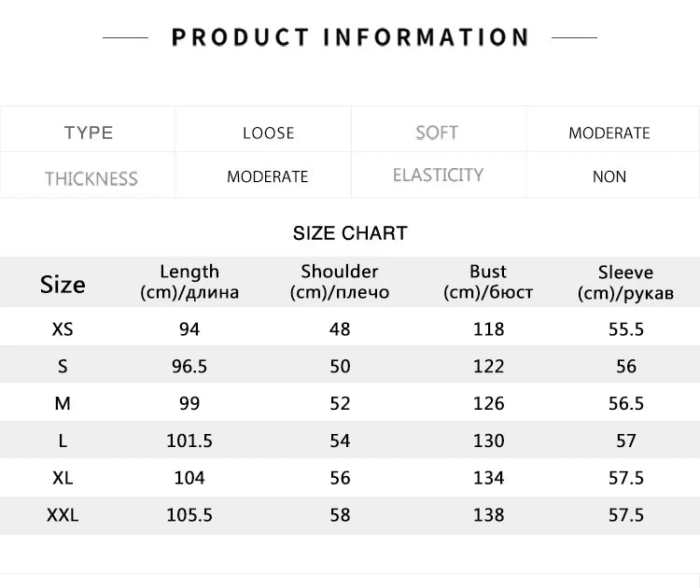This screenshot has height=588, width=700.
Task: Click the Sleeve (cm) column header
Action: pyautogui.click(x=625, y=283)
